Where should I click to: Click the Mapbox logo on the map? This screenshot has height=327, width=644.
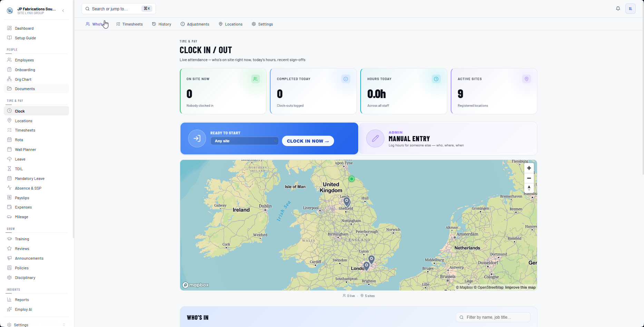pos(196,285)
